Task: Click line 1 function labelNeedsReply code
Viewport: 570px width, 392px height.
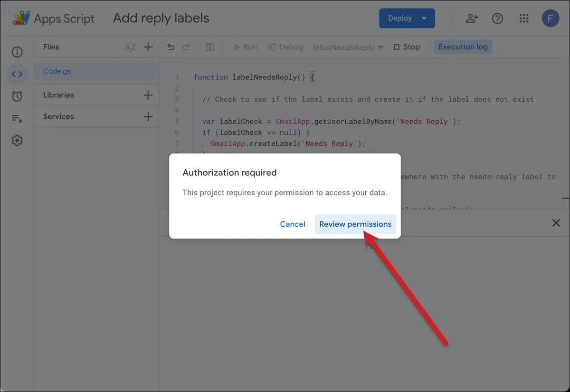Action: click(x=254, y=77)
